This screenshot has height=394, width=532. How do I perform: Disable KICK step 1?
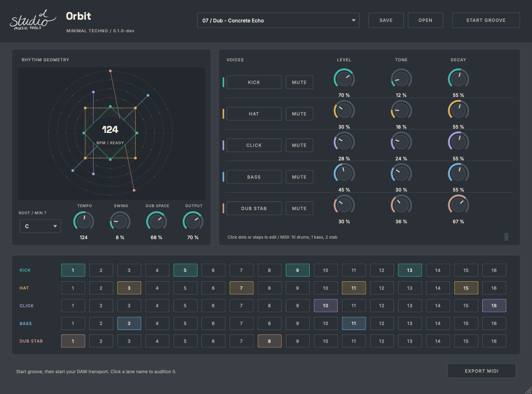[x=73, y=270]
